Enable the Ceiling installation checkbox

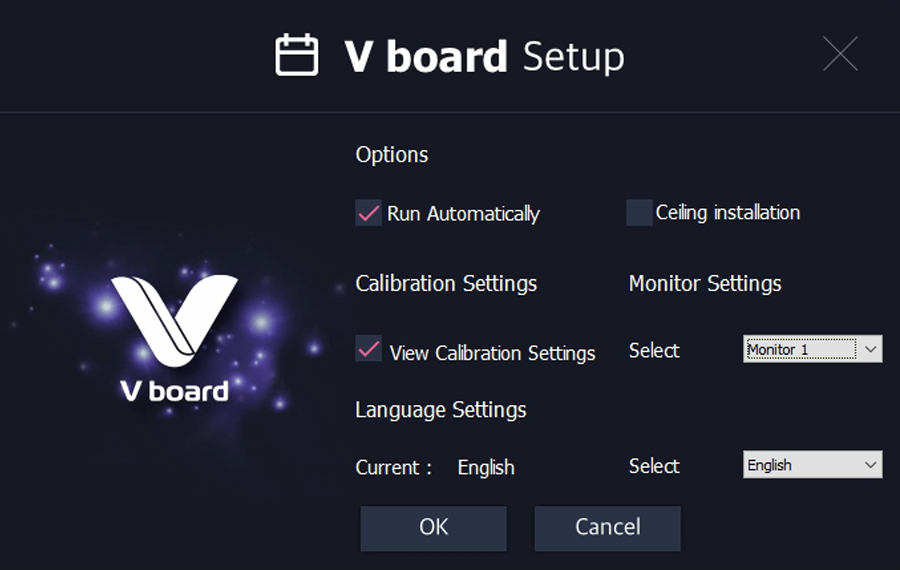coord(639,213)
